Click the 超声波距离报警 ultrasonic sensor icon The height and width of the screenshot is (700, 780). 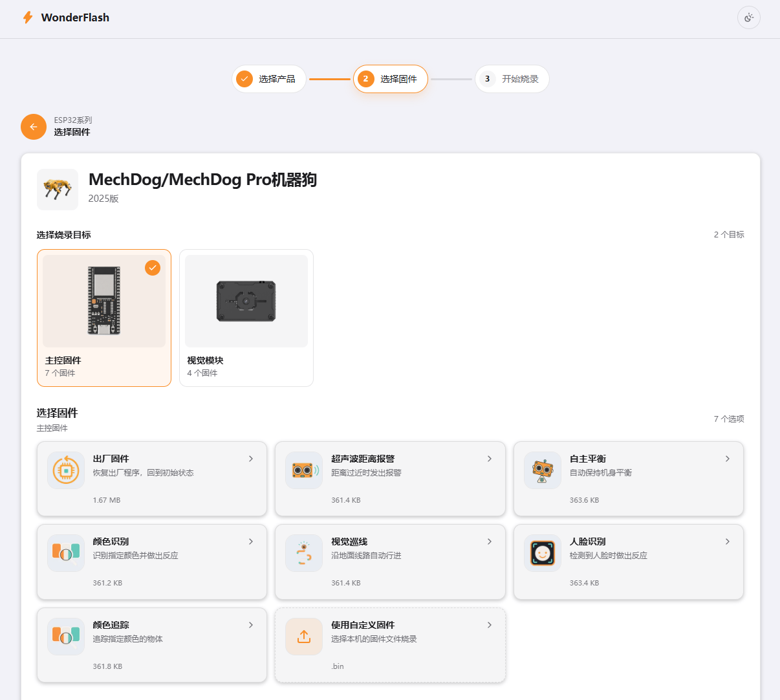(x=304, y=470)
